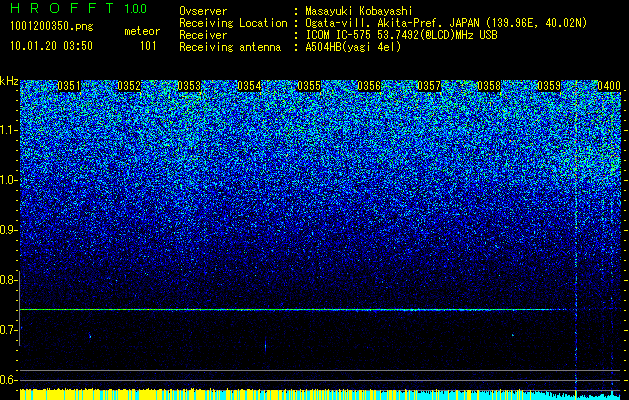Click the 0352 time marker

click(129, 86)
